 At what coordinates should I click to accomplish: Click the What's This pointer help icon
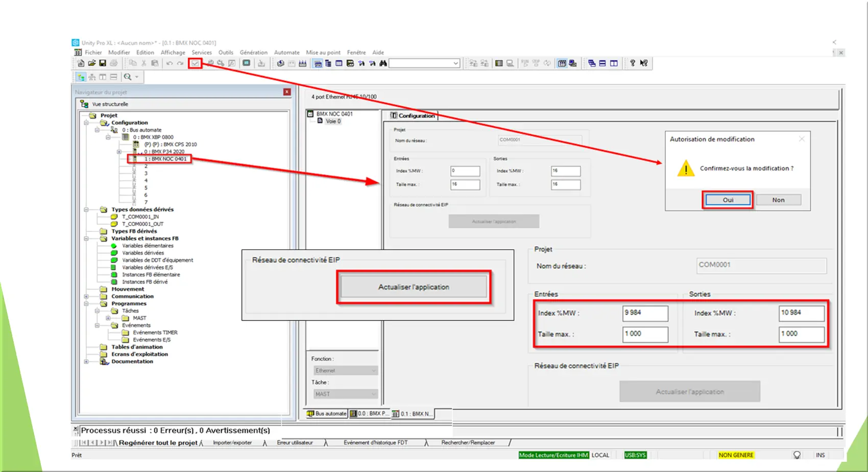[x=644, y=63]
